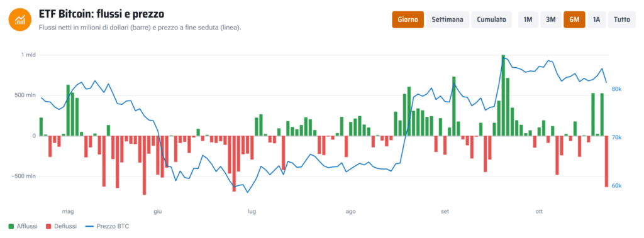Set time range to 1A

click(x=597, y=19)
